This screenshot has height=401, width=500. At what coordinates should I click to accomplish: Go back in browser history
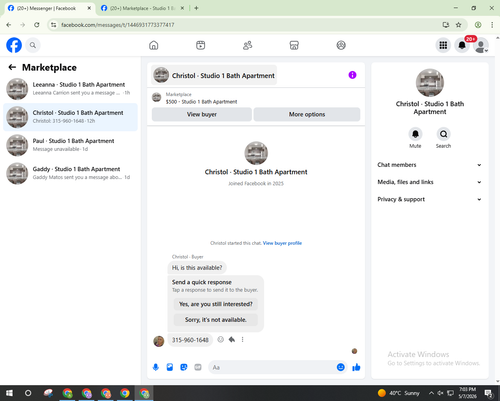click(x=9, y=25)
